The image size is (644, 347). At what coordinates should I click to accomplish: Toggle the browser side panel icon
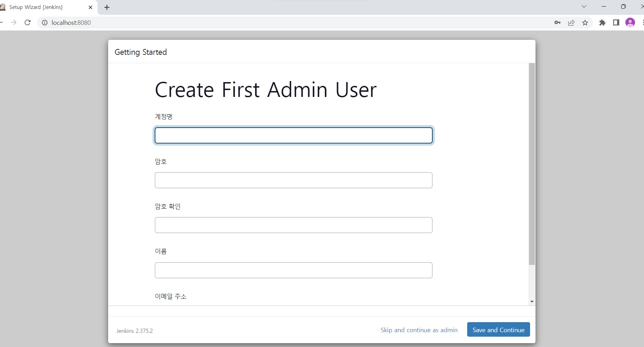pos(616,22)
